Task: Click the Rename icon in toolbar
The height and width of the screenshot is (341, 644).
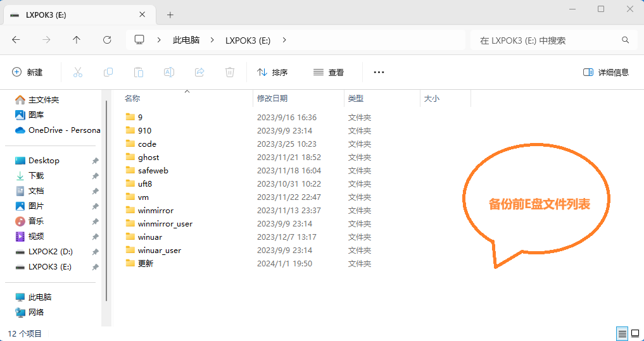Action: (169, 72)
